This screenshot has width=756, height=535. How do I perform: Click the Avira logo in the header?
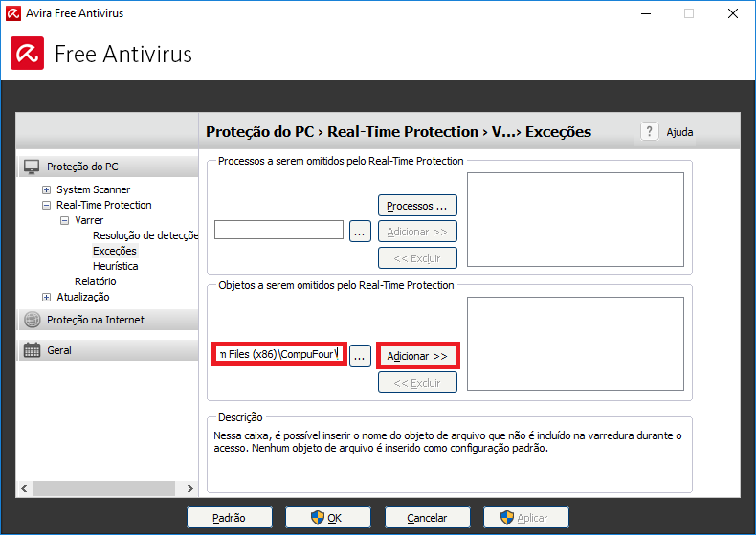pyautogui.click(x=28, y=54)
